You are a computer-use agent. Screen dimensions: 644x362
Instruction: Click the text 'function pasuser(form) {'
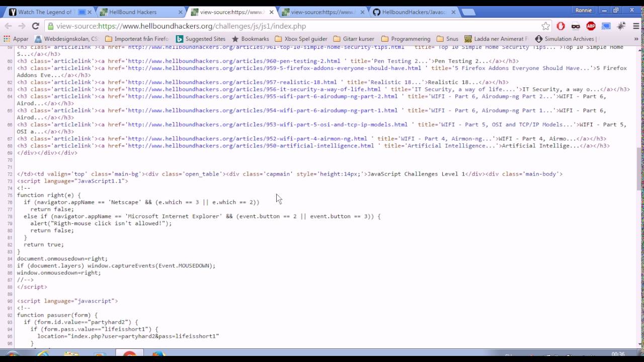pos(57,315)
